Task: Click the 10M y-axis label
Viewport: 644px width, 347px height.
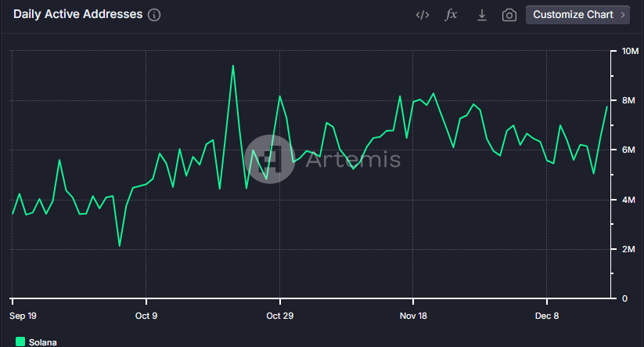Action: click(630, 51)
